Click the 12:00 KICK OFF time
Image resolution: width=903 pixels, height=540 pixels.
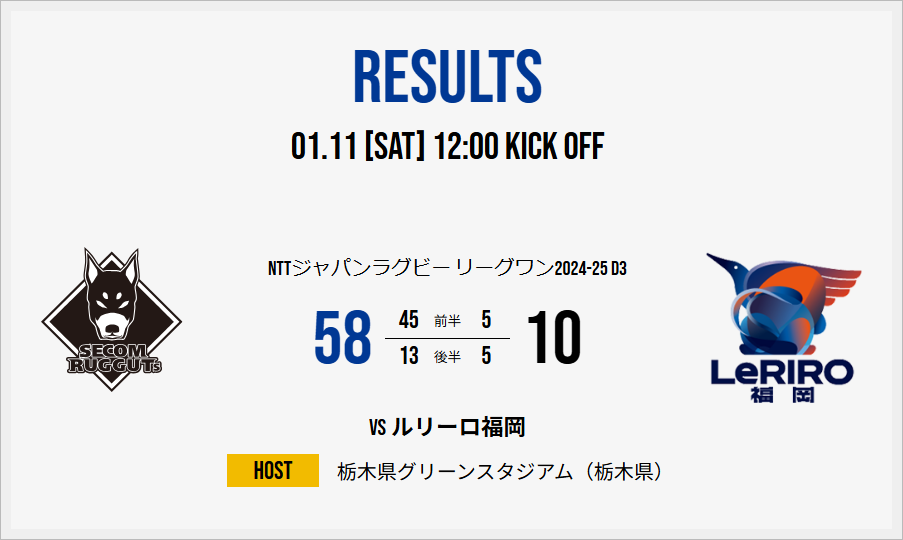[520, 147]
